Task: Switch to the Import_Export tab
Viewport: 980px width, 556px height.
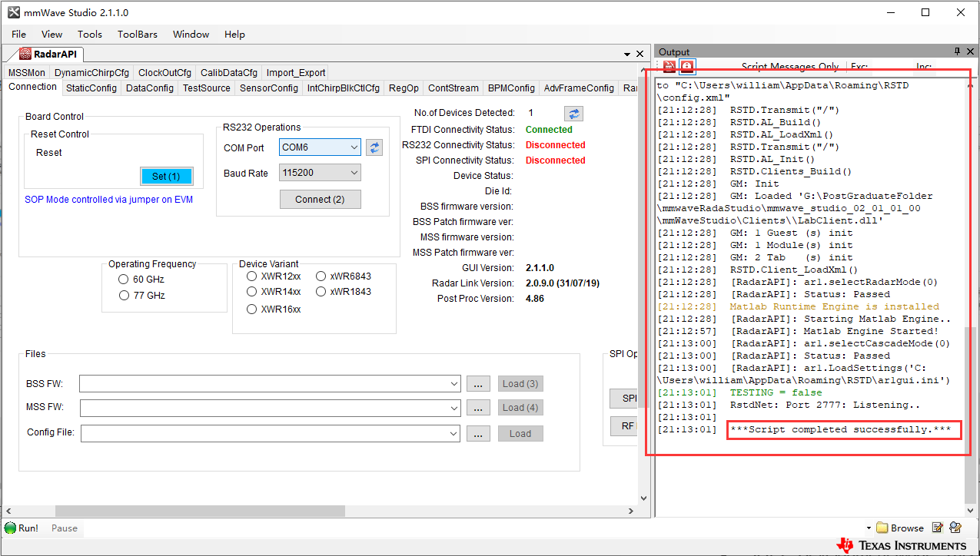Action: click(x=296, y=73)
